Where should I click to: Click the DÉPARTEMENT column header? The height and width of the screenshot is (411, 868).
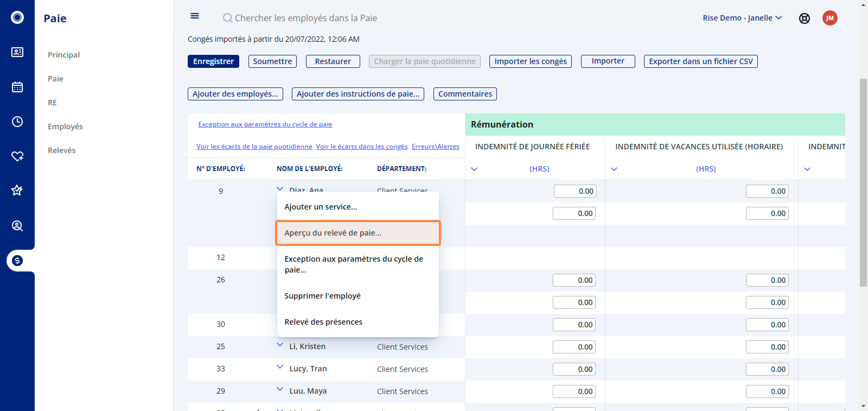click(x=402, y=169)
